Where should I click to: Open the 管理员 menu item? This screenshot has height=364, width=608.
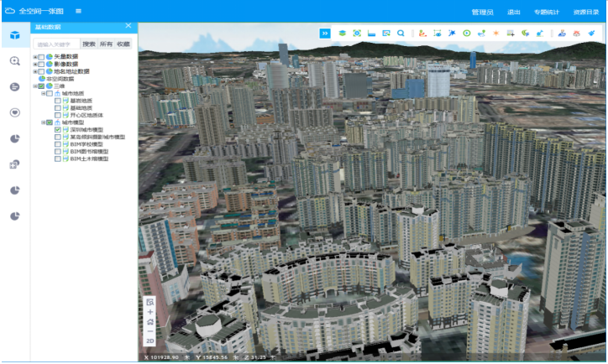(482, 12)
